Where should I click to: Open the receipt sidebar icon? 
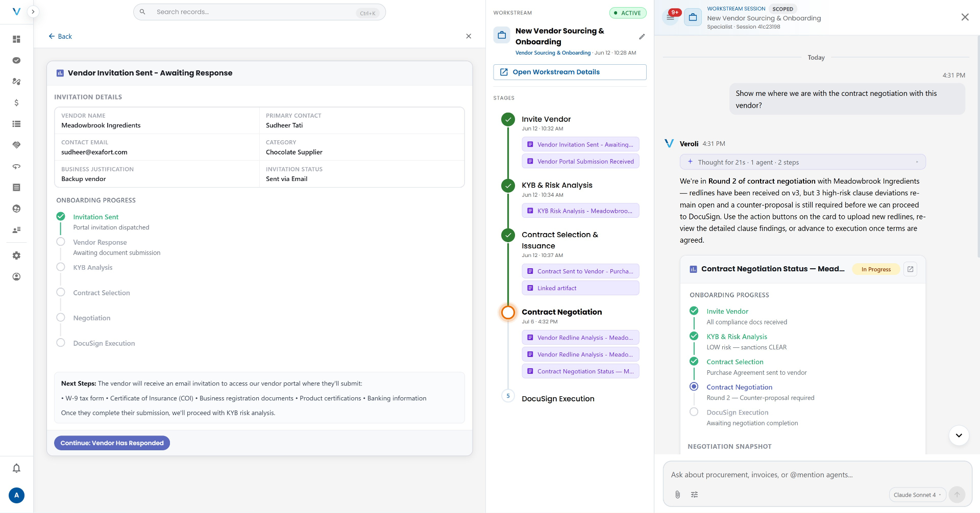(x=16, y=187)
